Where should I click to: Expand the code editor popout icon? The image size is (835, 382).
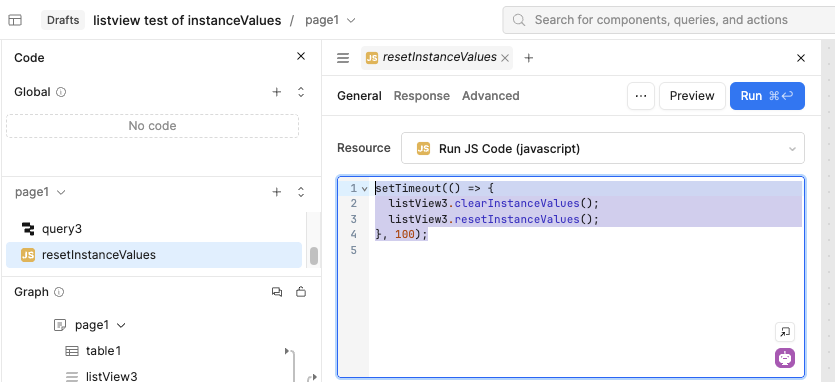coord(785,332)
